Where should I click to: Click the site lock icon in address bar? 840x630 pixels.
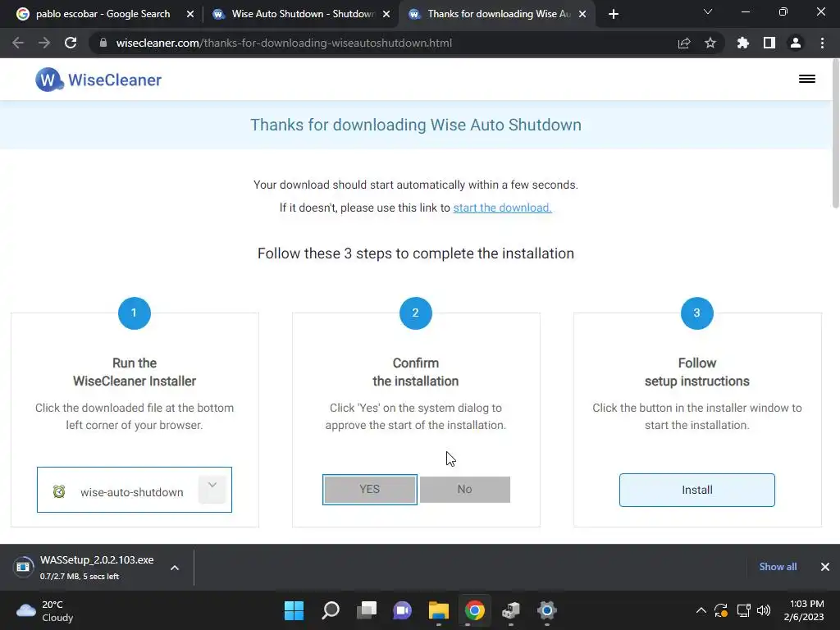click(x=103, y=43)
